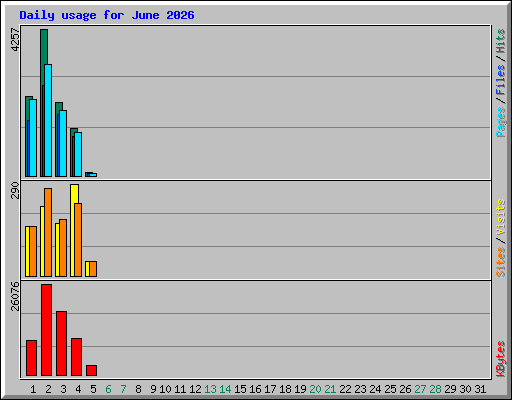This screenshot has width=512, height=400.
Task: Click green weekend day 21 label
Action: tap(330, 389)
